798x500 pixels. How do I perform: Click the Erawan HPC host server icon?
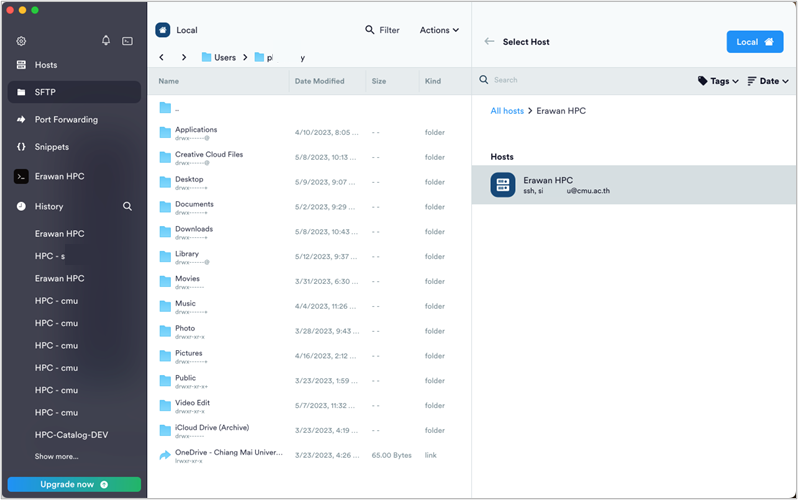pos(503,185)
